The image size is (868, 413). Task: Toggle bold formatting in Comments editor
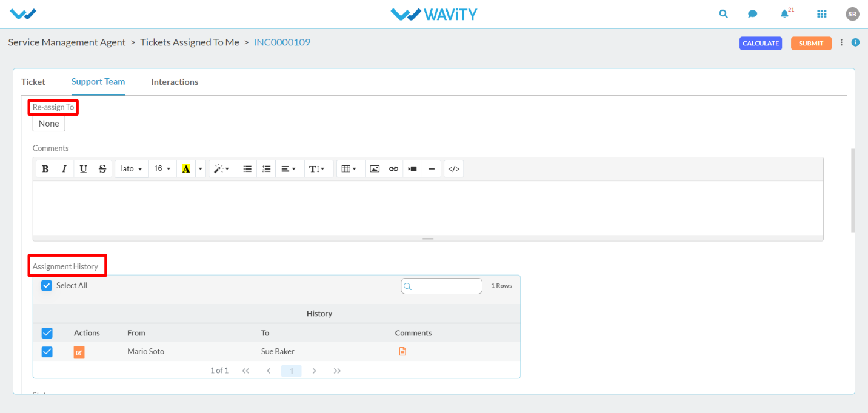click(45, 169)
